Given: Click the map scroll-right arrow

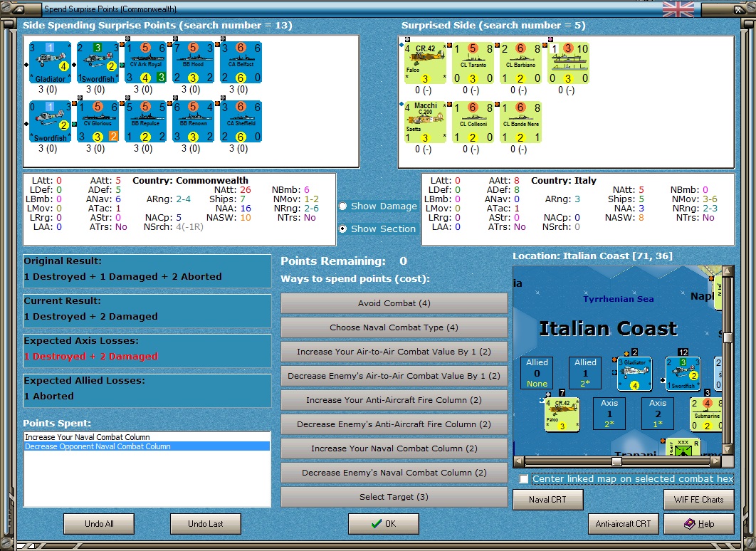Looking at the screenshot, I should pyautogui.click(x=716, y=462).
